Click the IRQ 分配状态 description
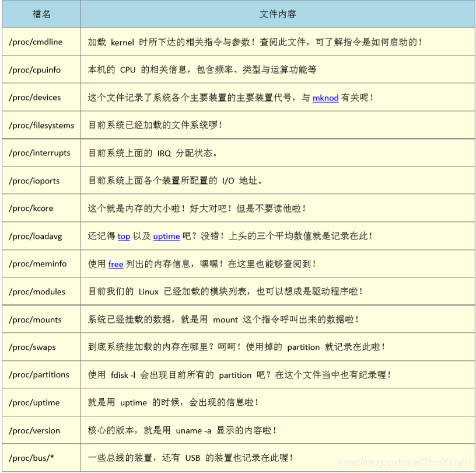Screen dimensions: 476x473 152,153
